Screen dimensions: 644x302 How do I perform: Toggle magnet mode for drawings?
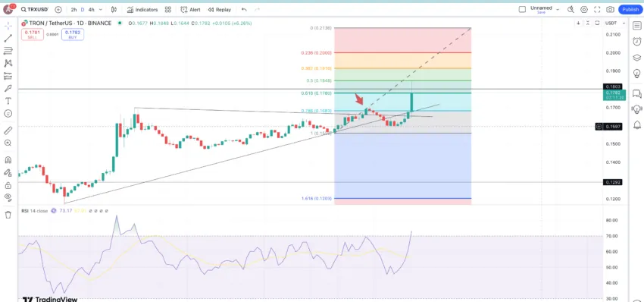click(x=8, y=160)
